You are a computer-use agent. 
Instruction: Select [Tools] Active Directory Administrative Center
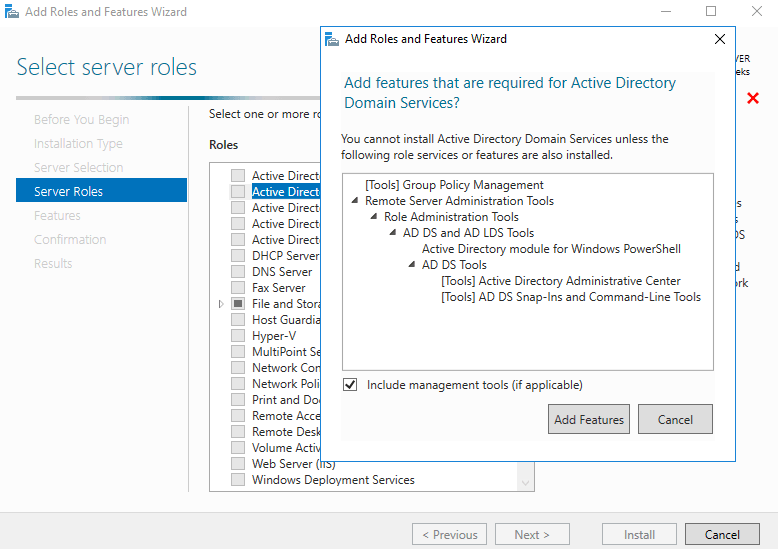point(561,280)
